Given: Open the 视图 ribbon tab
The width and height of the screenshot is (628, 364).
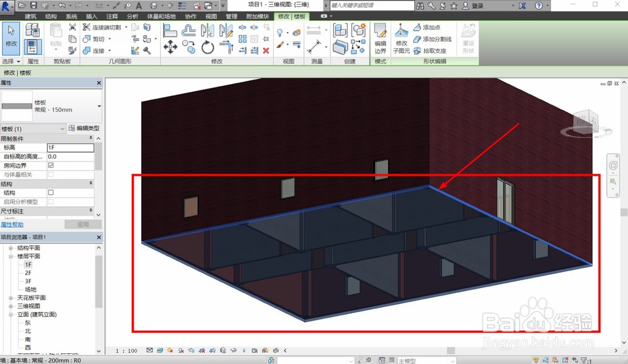Looking at the screenshot, I should click(211, 16).
